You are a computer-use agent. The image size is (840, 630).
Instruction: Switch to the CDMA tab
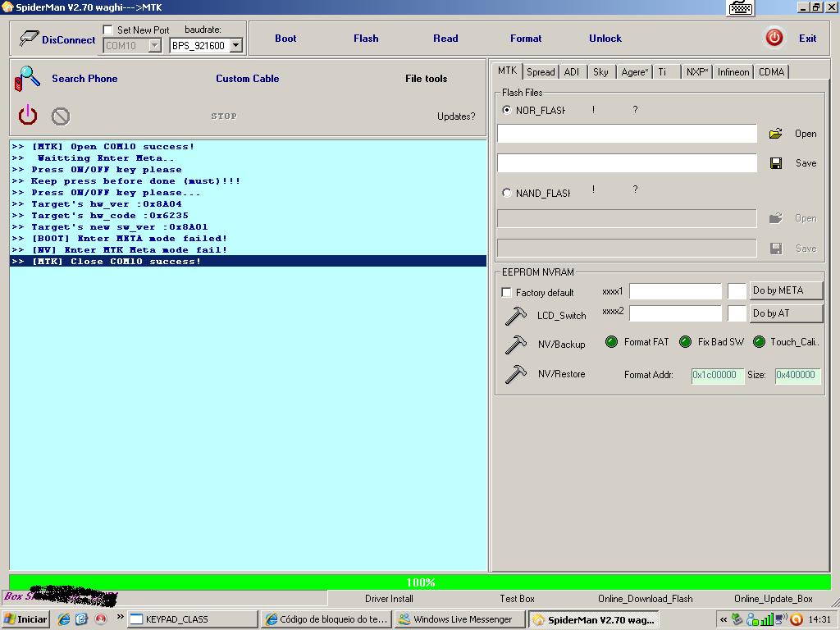(x=771, y=72)
